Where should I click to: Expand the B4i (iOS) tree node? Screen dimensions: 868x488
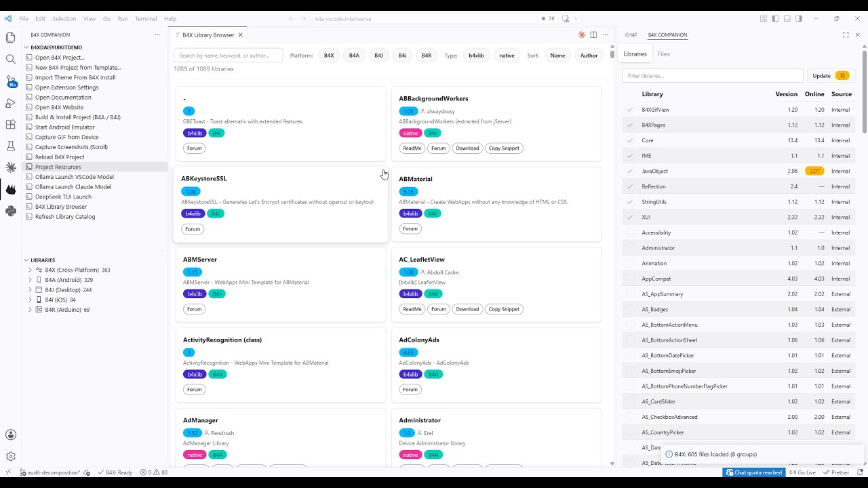(x=30, y=300)
